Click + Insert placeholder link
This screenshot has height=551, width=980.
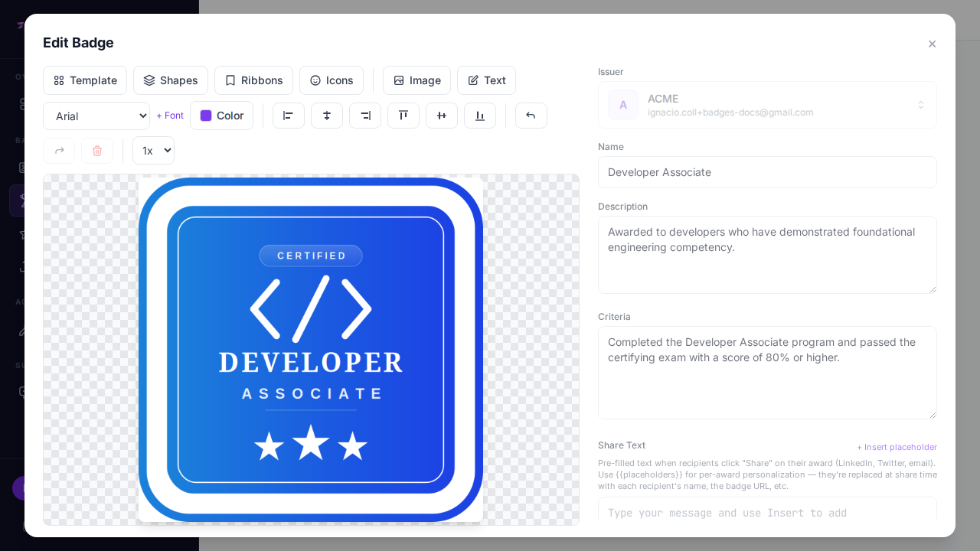(x=897, y=447)
